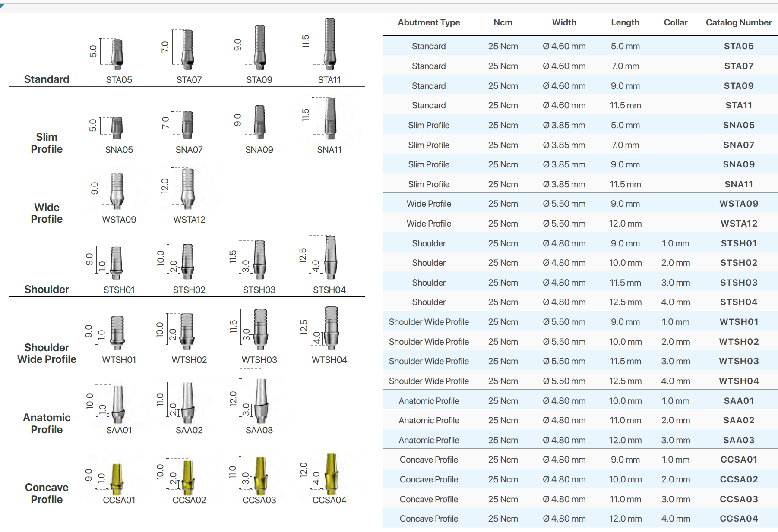Click the Anatomic Profile section label on left
778x532 pixels.
coord(47,423)
